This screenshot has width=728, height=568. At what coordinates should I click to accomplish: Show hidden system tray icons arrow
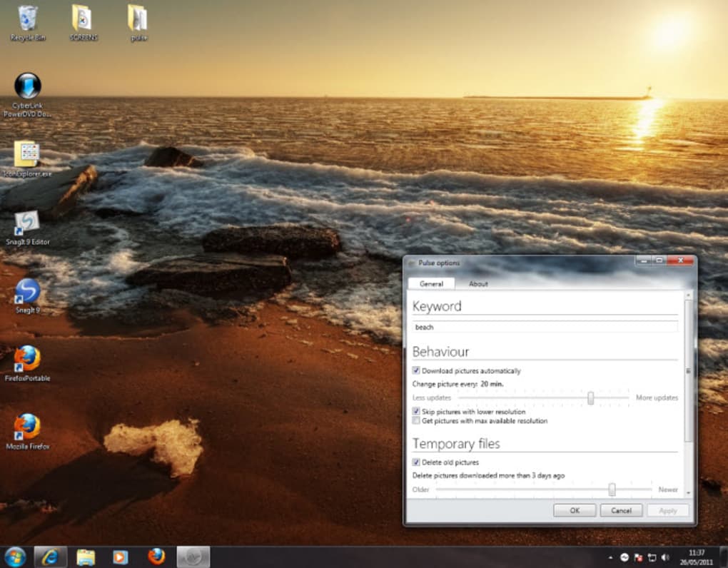click(x=610, y=557)
